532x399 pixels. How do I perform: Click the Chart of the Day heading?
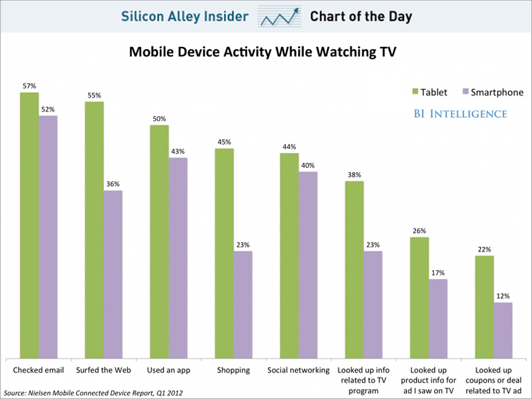click(x=361, y=16)
